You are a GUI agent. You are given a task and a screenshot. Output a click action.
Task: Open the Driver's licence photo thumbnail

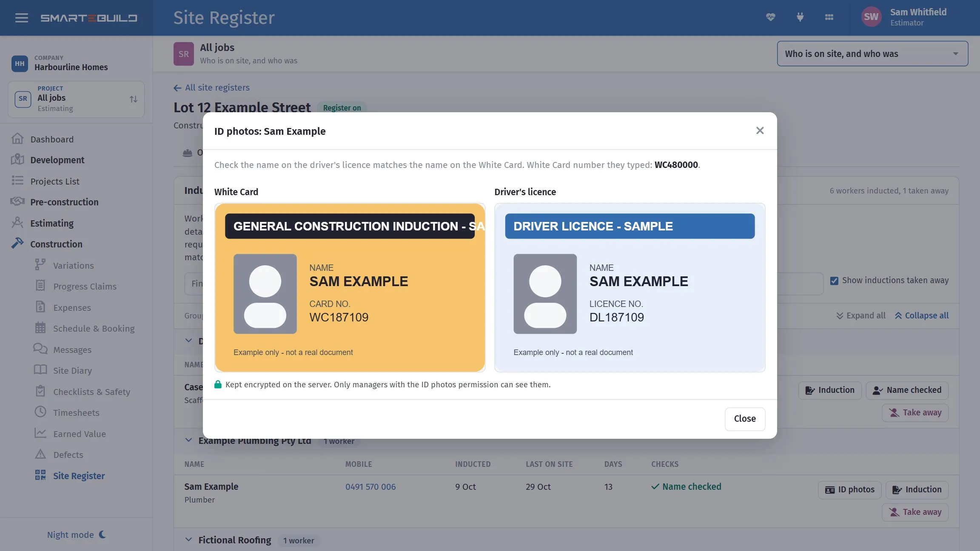[x=630, y=288]
